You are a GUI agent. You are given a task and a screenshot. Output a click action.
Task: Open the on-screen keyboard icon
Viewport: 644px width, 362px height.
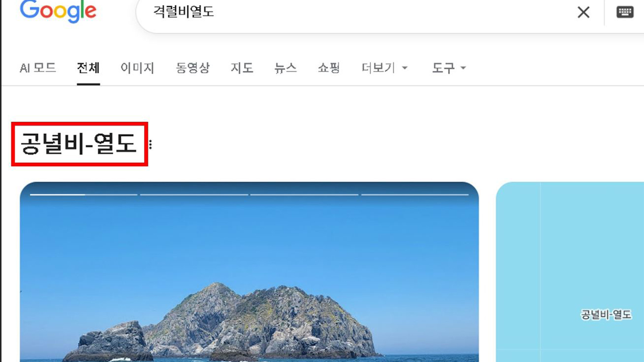tap(625, 12)
